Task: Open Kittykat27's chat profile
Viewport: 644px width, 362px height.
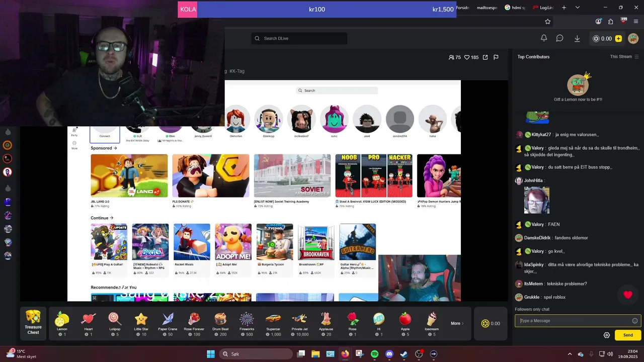Action: 541,135
